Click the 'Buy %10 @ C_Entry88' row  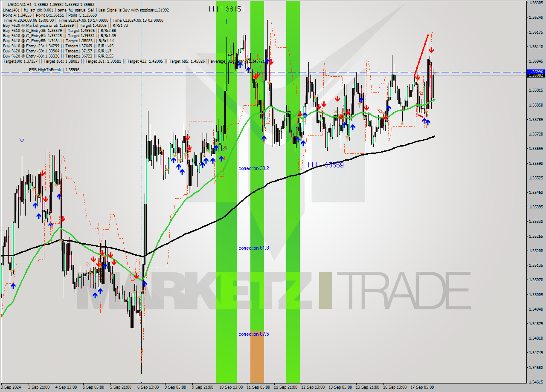[58, 40]
